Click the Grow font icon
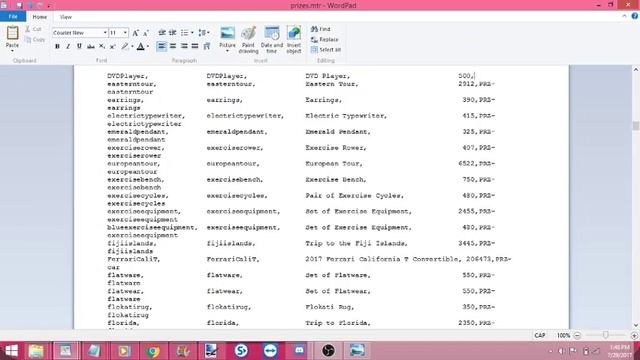 (136, 33)
